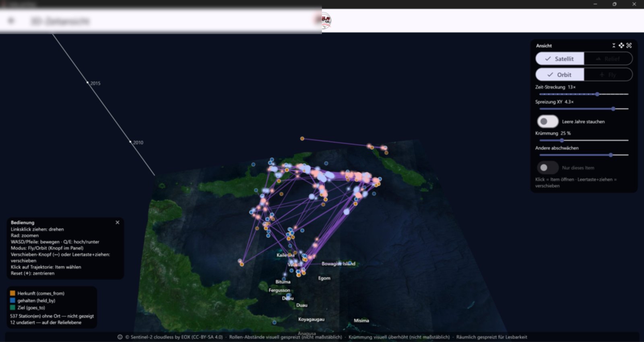Click the 2010 marker on the time axis
This screenshot has height=342, width=644.
point(130,142)
